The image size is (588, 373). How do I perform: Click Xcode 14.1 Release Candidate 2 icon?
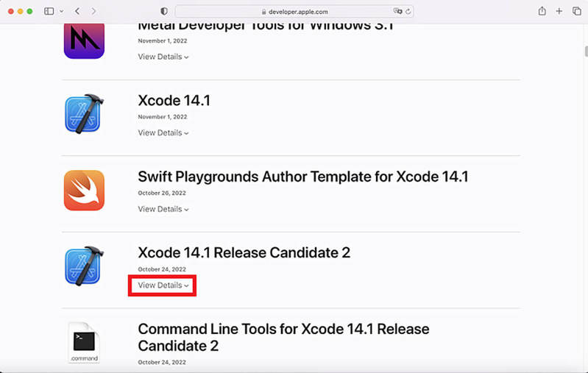[84, 266]
